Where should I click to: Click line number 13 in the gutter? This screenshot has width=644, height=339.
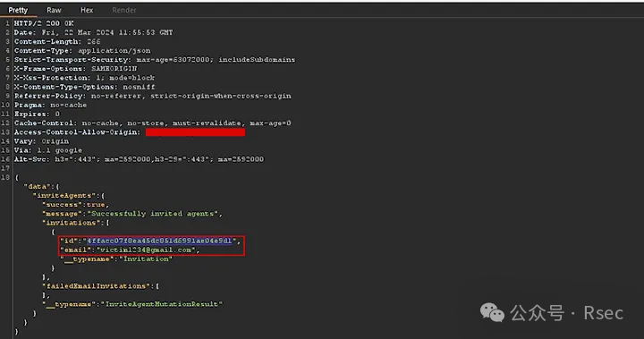5,131
